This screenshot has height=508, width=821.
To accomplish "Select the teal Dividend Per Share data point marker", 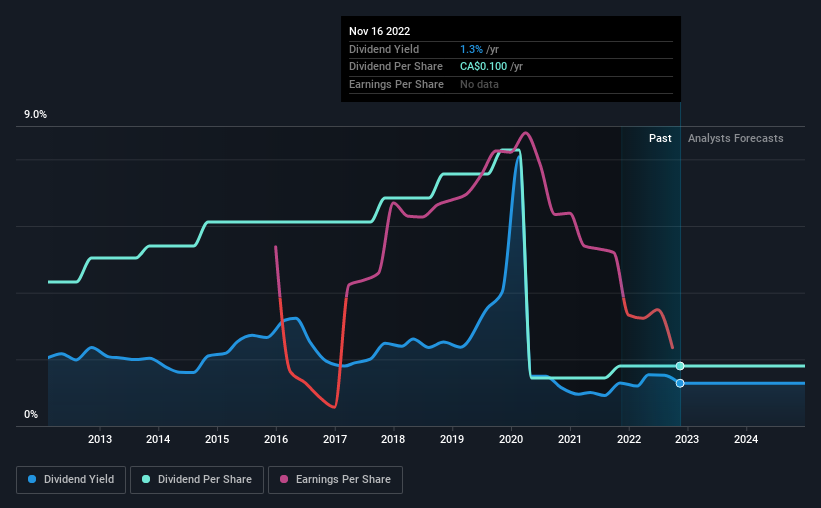I will pos(680,366).
